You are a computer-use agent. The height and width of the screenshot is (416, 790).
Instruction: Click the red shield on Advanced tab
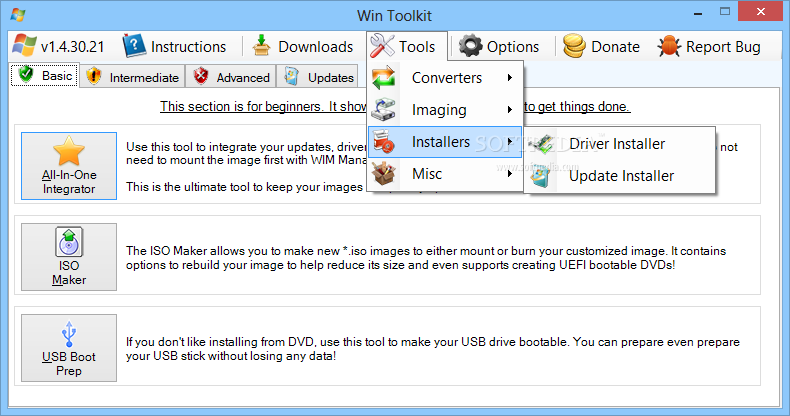pos(201,76)
